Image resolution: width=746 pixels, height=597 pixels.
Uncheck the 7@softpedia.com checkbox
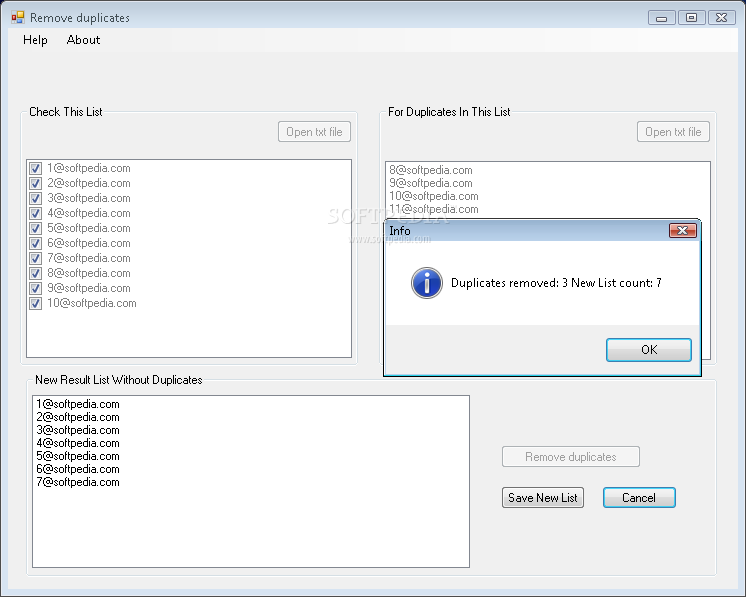[35, 258]
